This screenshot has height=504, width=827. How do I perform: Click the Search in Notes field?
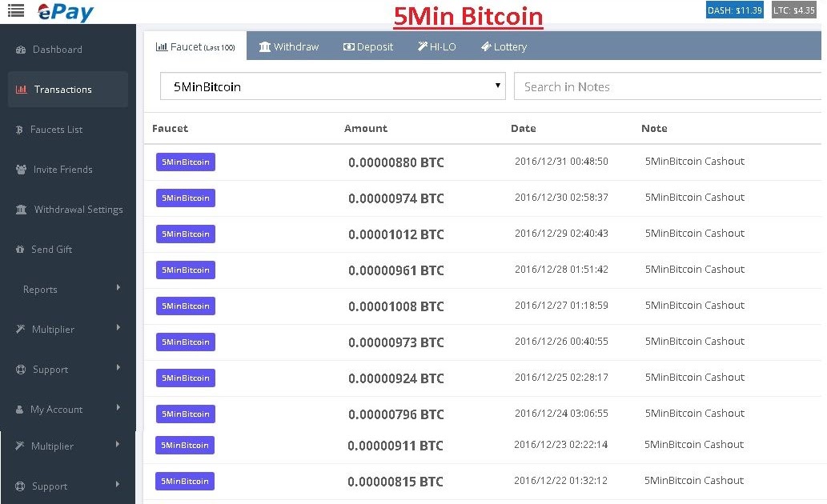pos(668,86)
